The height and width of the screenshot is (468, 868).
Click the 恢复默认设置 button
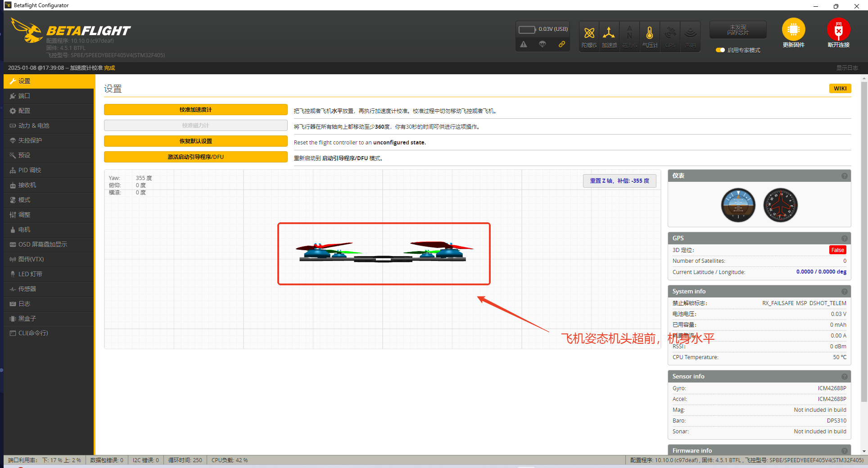195,141
